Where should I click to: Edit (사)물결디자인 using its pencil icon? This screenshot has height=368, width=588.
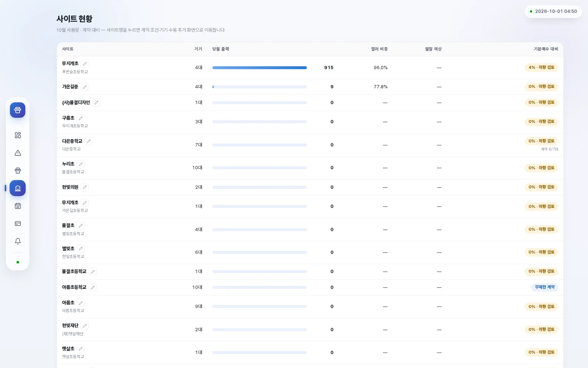[x=96, y=103]
